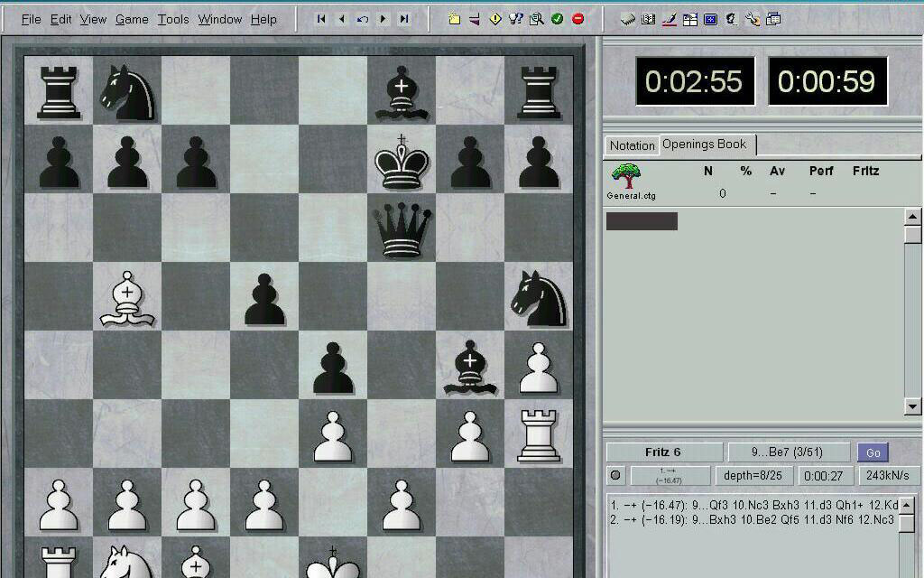Screen dimensions: 924x578
Task: Open the Game menu
Action: click(132, 19)
